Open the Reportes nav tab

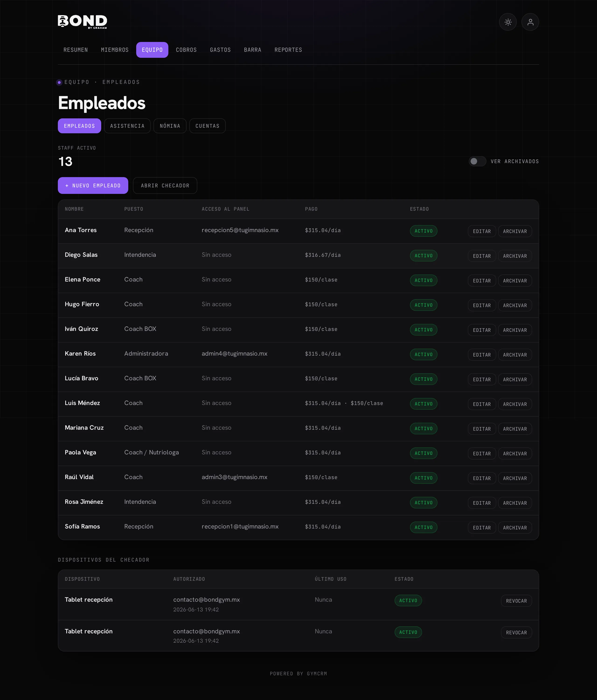tap(288, 50)
